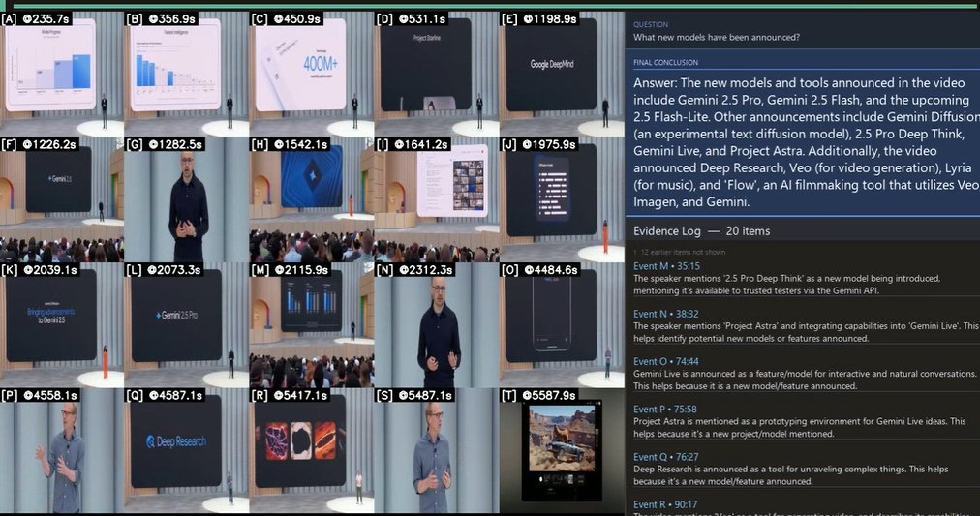Viewport: 980px width, 516px height.
Task: Click the FINAL CONCLUSION heading
Action: tap(665, 63)
